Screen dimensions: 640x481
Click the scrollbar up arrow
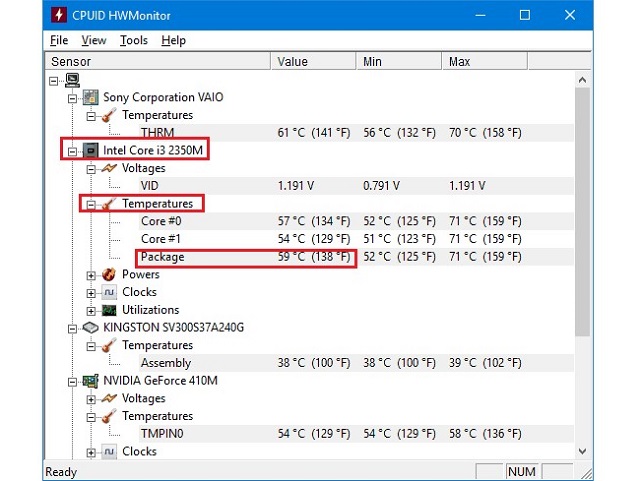tap(582, 80)
